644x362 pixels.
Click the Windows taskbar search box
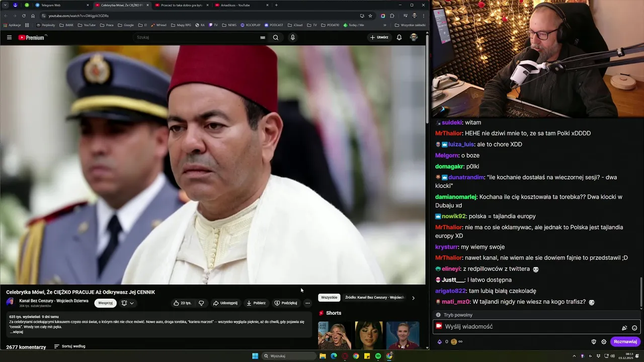tap(289, 356)
